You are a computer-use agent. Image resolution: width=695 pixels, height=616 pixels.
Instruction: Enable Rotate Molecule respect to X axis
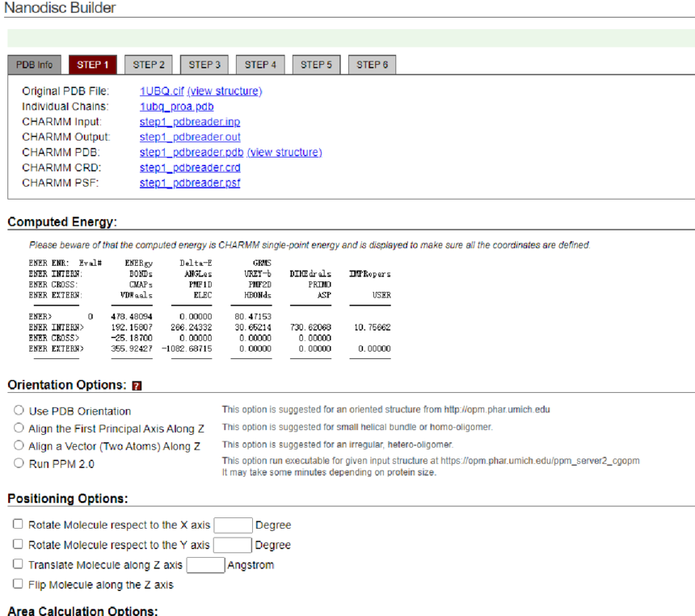[x=18, y=525]
